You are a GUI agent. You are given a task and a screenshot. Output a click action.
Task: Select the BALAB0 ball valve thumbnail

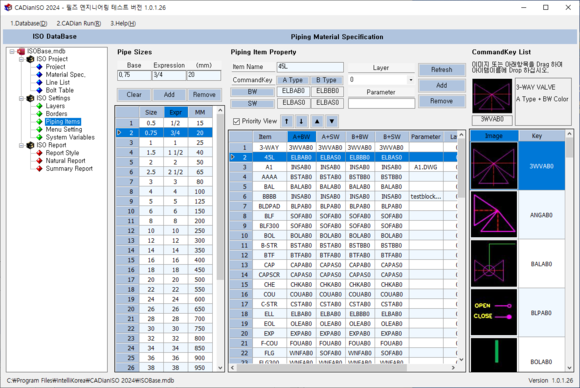point(494,264)
